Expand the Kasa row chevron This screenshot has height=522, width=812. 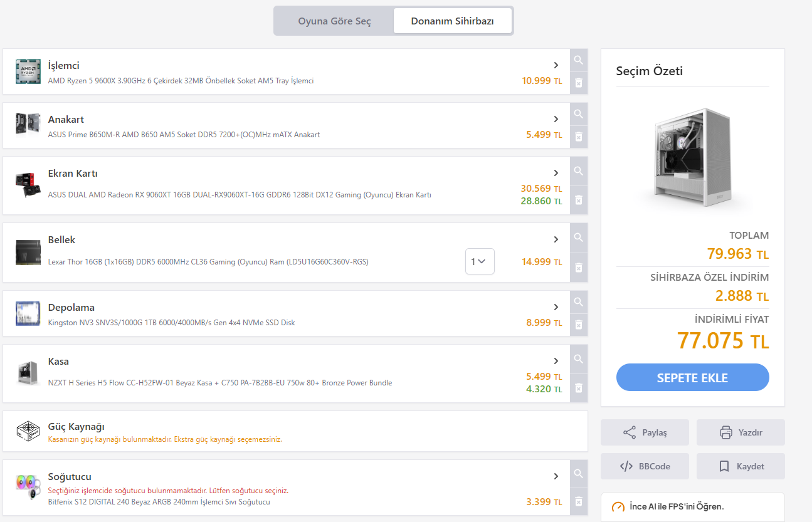click(556, 361)
